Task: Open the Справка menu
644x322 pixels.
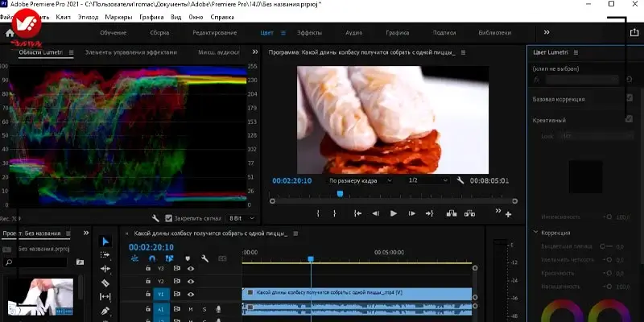Action: pyautogui.click(x=222, y=17)
